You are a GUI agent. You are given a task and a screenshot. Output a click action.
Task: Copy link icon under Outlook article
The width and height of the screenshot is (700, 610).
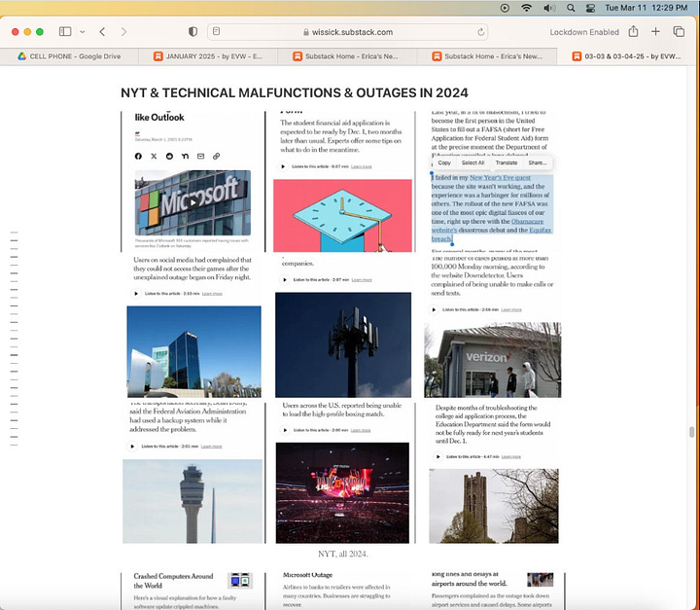coord(217,156)
